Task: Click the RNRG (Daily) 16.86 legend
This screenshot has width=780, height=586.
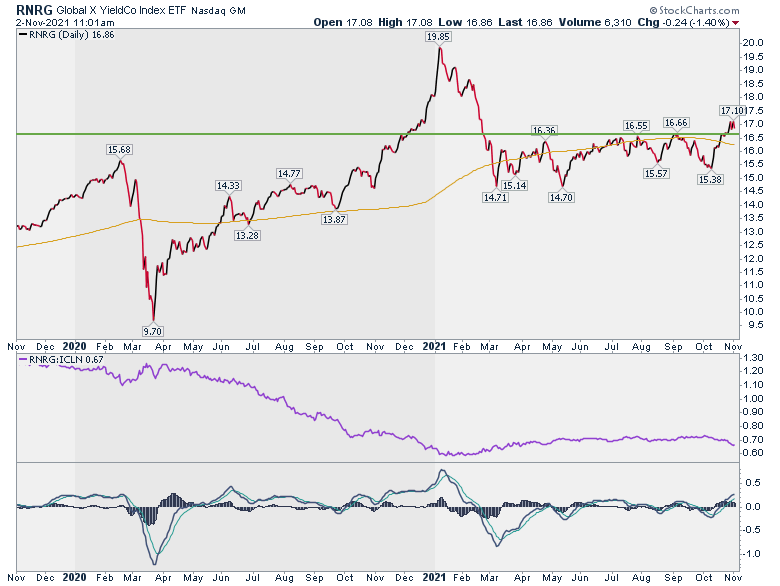Action: pos(67,34)
